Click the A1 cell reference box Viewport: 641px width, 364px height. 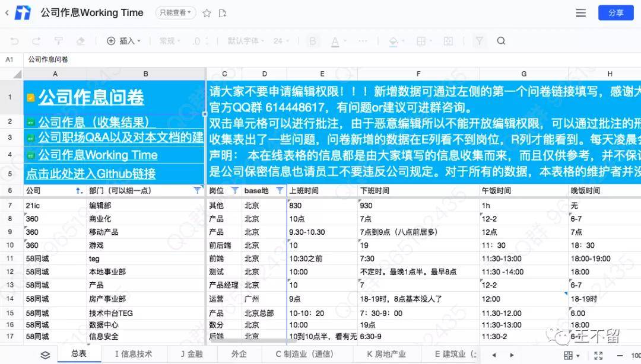click(9, 60)
